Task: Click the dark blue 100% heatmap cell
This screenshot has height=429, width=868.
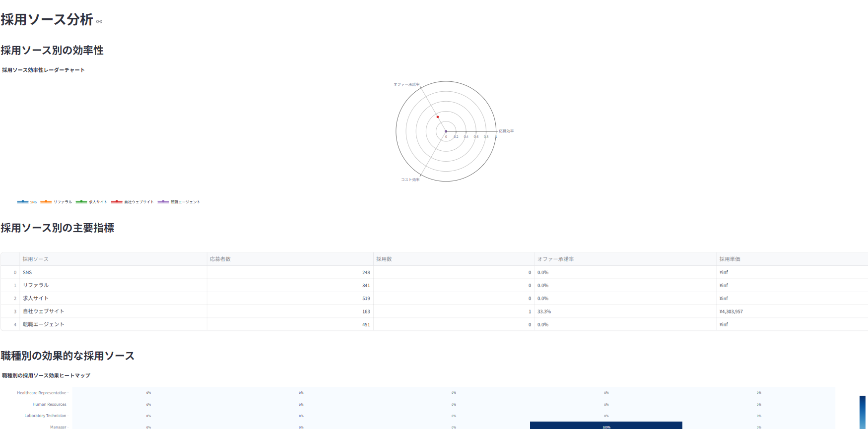Action: point(606,426)
